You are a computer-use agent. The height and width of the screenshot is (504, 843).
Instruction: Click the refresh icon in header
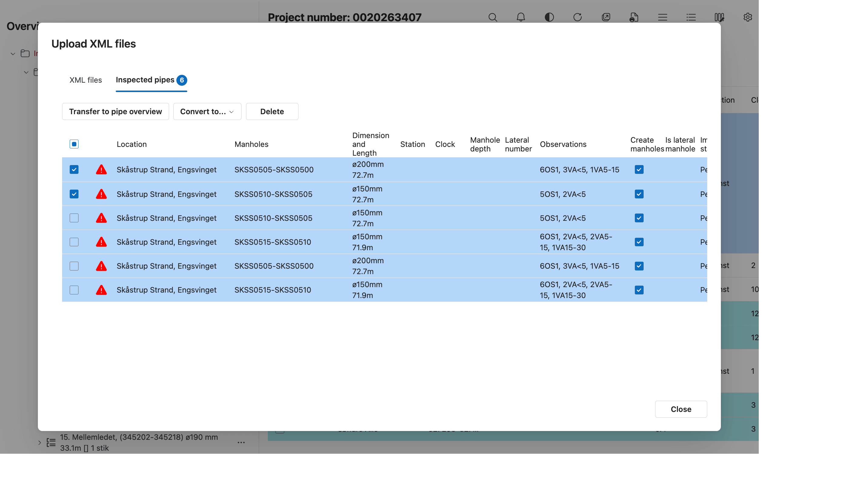click(x=577, y=17)
